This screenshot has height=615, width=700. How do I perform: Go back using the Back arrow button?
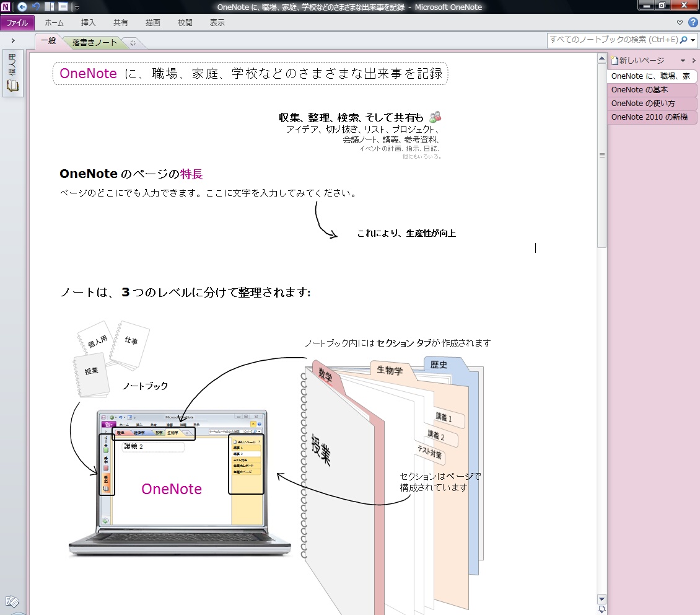(22, 7)
